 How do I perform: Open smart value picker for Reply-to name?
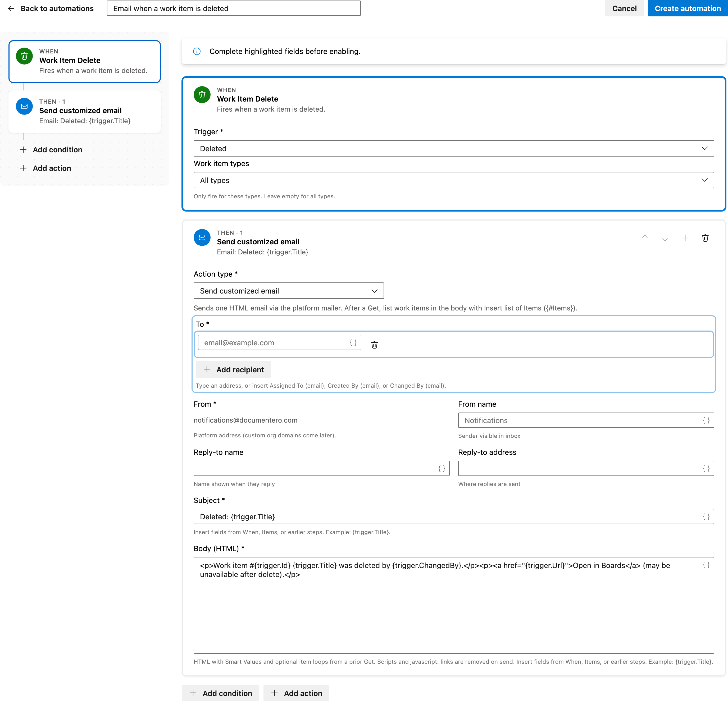pos(442,468)
